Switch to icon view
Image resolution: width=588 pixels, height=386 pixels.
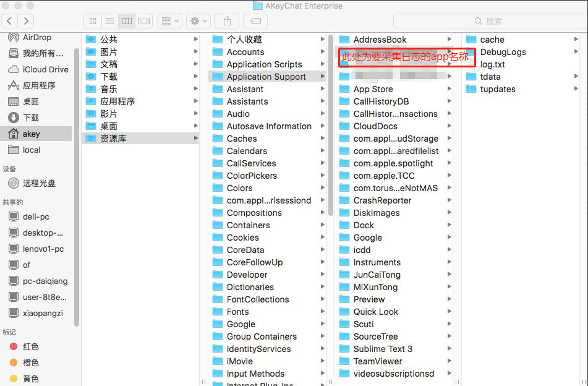click(x=93, y=21)
